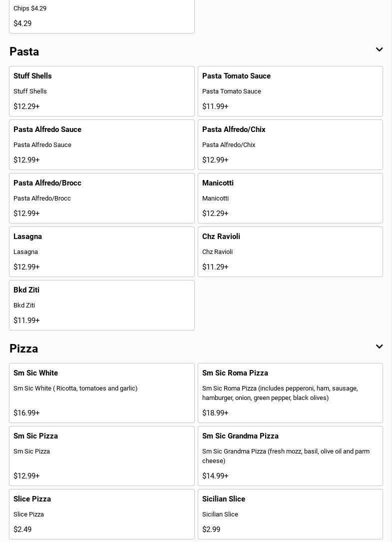This screenshot has height=542, width=392.
Task: Open the Sm Sic White pizza item
Action: pos(101,393)
